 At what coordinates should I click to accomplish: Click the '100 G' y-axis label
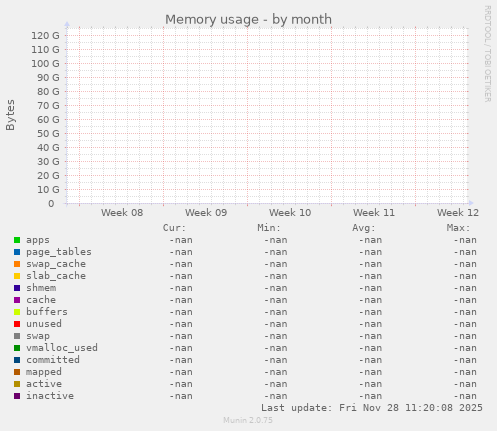(45, 64)
